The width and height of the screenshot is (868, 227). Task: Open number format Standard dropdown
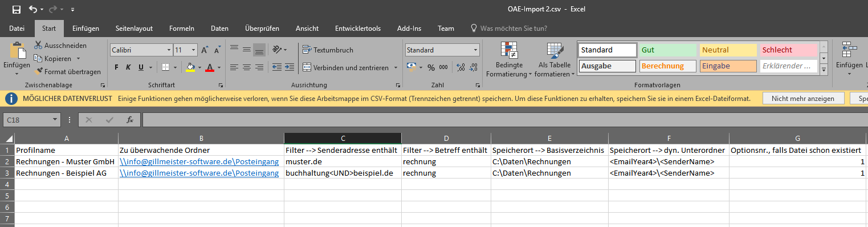tap(475, 50)
